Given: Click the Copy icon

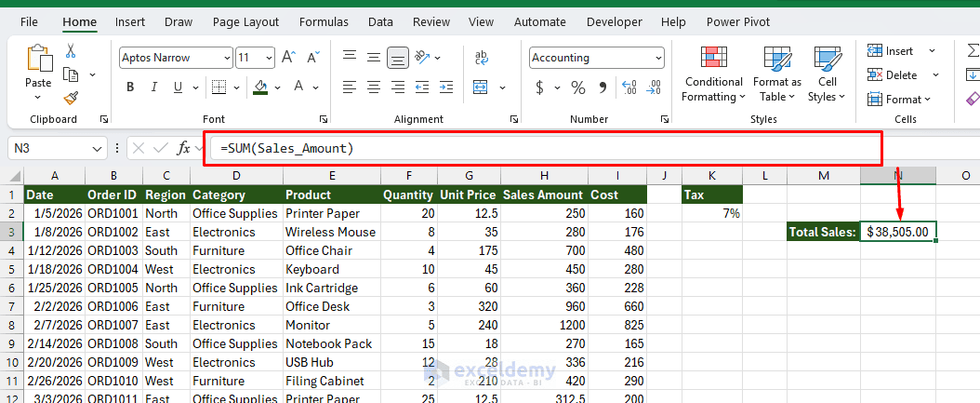Looking at the screenshot, I should (71, 75).
